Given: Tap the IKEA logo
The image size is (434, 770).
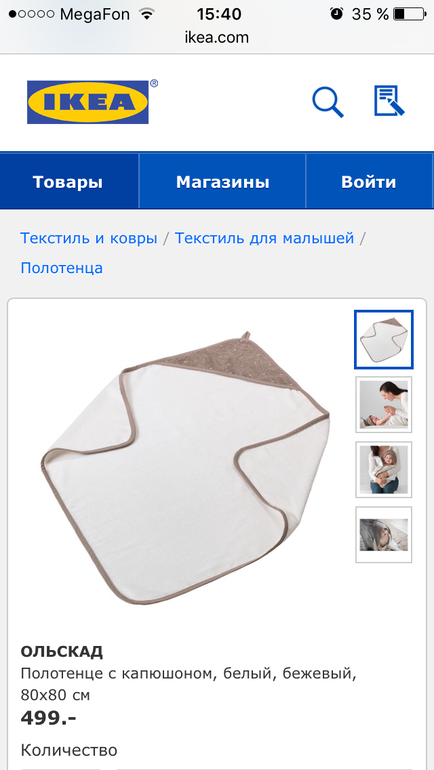Looking at the screenshot, I should point(88,102).
